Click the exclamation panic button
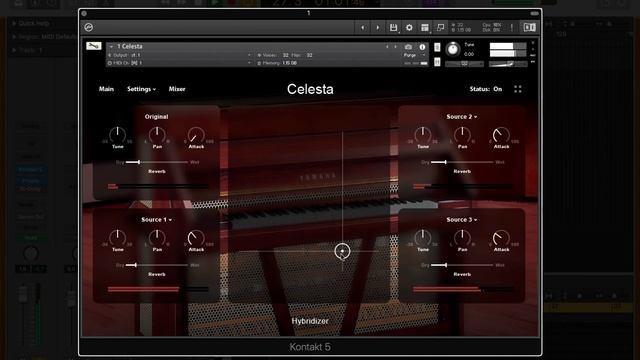This screenshot has width=640, height=360. pyautogui.click(x=511, y=27)
